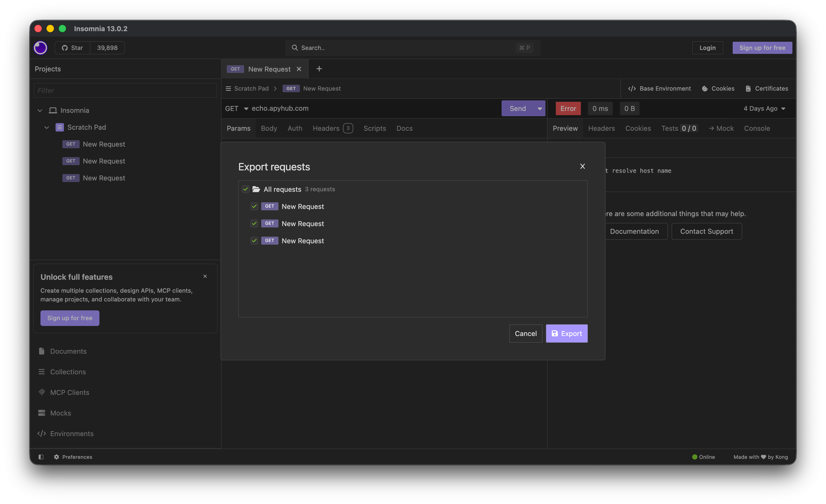Uncheck the third New Request checkbox
The image size is (826, 504).
coord(254,241)
